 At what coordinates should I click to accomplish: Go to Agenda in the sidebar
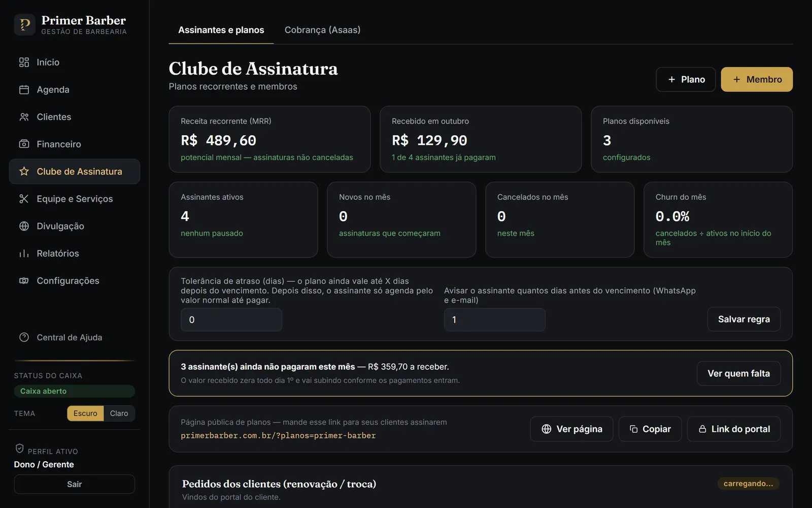tap(75, 90)
